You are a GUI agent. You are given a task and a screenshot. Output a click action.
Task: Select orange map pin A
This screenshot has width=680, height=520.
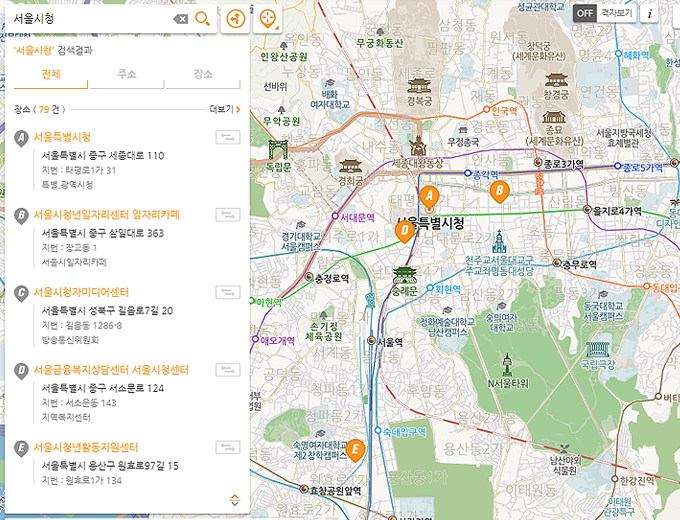click(429, 198)
